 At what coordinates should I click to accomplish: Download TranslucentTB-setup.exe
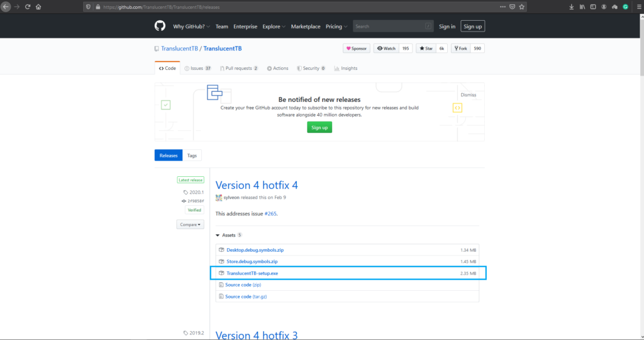click(x=253, y=273)
